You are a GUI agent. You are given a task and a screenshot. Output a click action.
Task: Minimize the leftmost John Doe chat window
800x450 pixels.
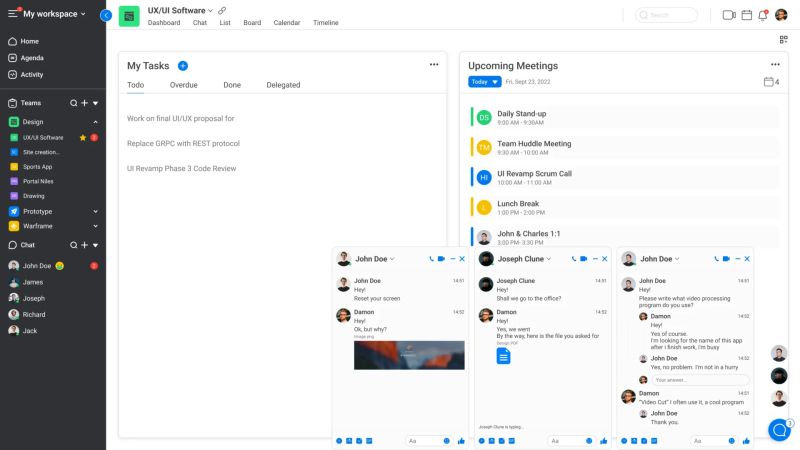coord(453,259)
